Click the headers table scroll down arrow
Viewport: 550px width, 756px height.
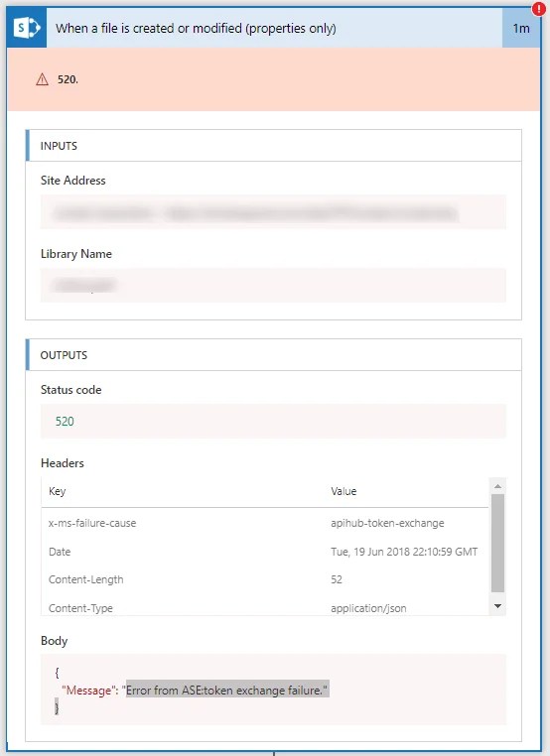(498, 606)
